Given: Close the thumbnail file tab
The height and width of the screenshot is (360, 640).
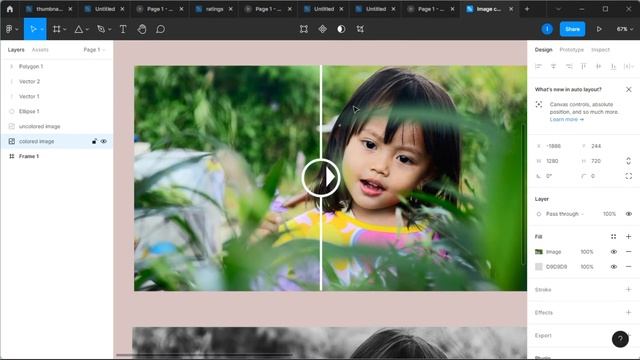Looking at the screenshot, I should (70, 9).
